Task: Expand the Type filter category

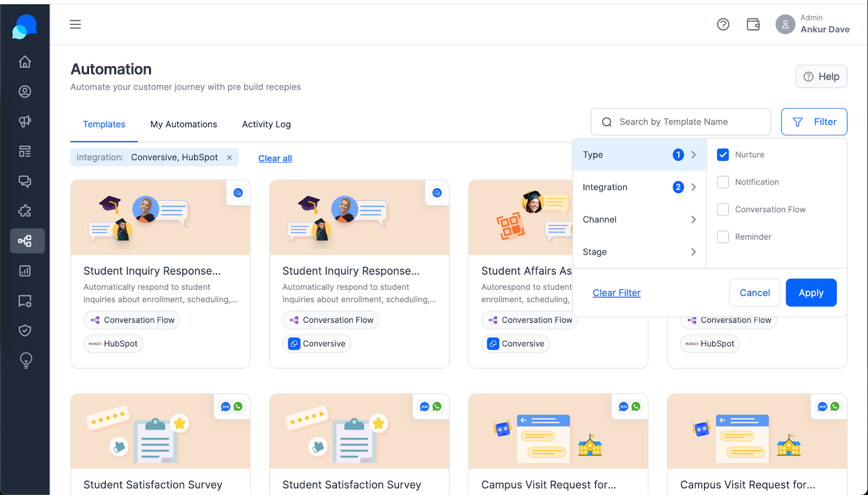Action: [x=640, y=155]
